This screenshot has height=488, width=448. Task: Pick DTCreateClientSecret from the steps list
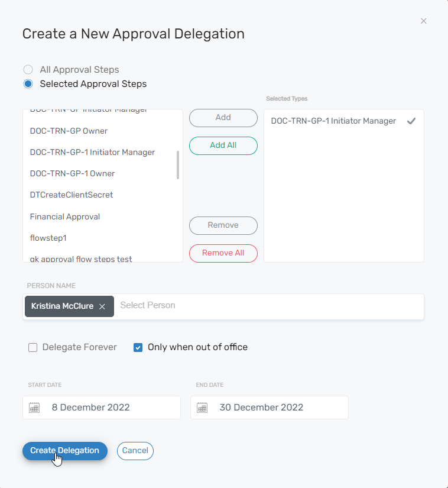click(72, 195)
